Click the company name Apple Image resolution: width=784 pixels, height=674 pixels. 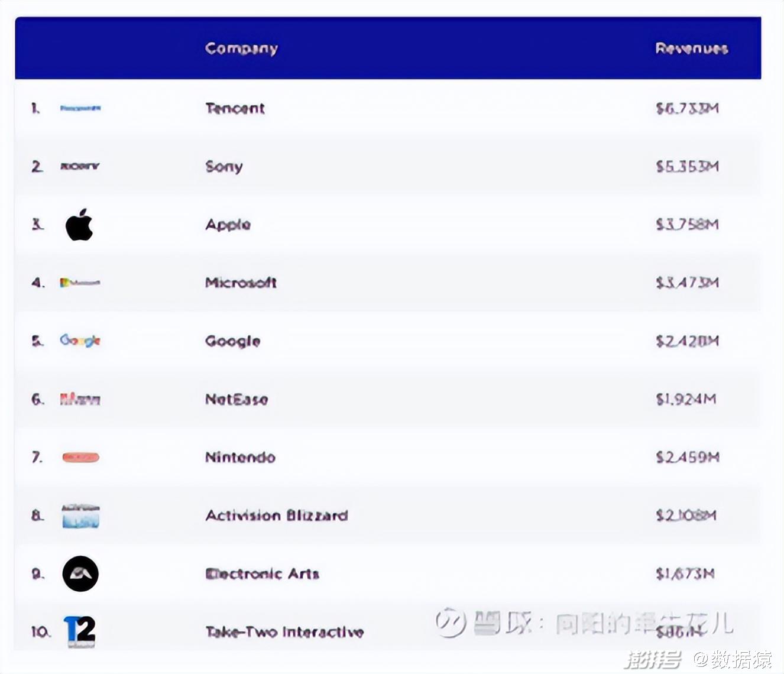point(228,225)
